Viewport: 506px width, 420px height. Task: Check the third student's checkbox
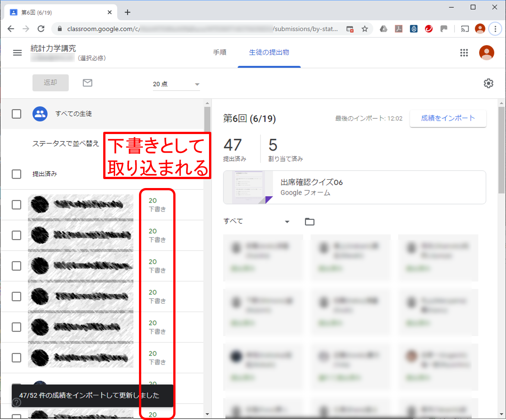tap(16, 266)
